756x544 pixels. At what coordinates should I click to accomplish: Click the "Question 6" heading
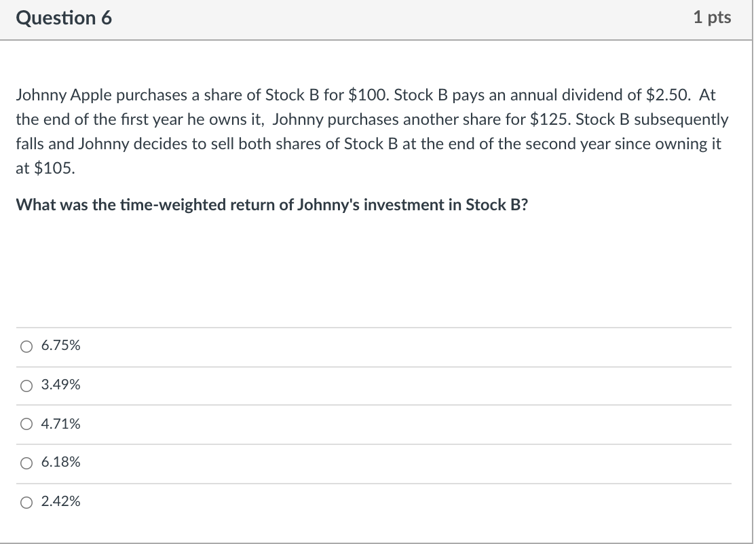pyautogui.click(x=64, y=18)
